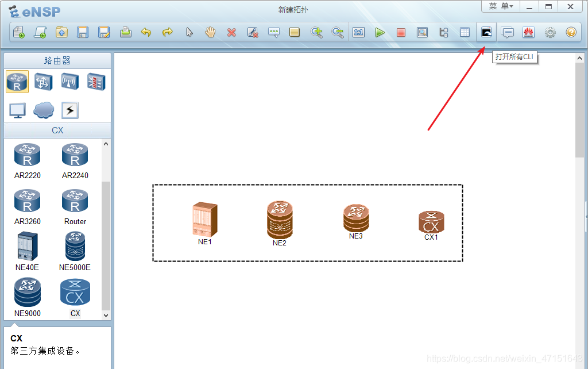Screen dimensions: 588x369
Task: Open the settings gear
Action: click(x=550, y=32)
